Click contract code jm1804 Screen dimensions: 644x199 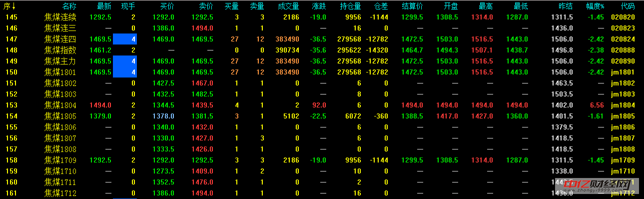click(x=623, y=105)
